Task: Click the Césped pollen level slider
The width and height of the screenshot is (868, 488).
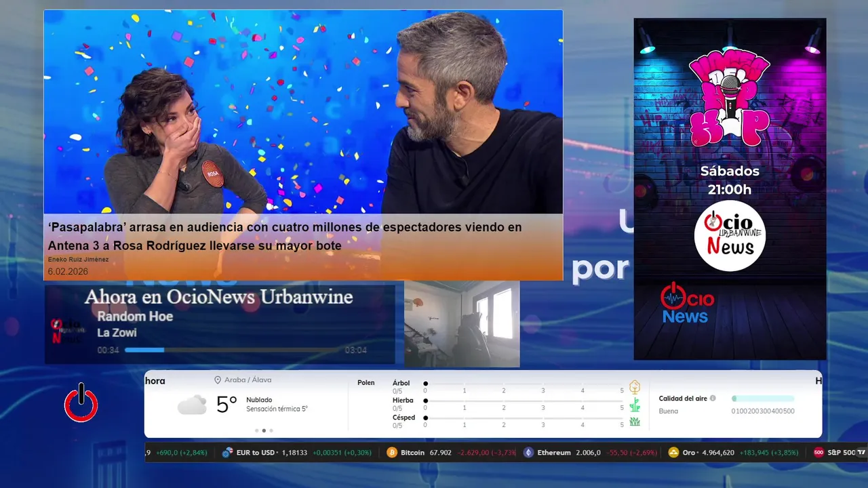Action: [x=524, y=418]
